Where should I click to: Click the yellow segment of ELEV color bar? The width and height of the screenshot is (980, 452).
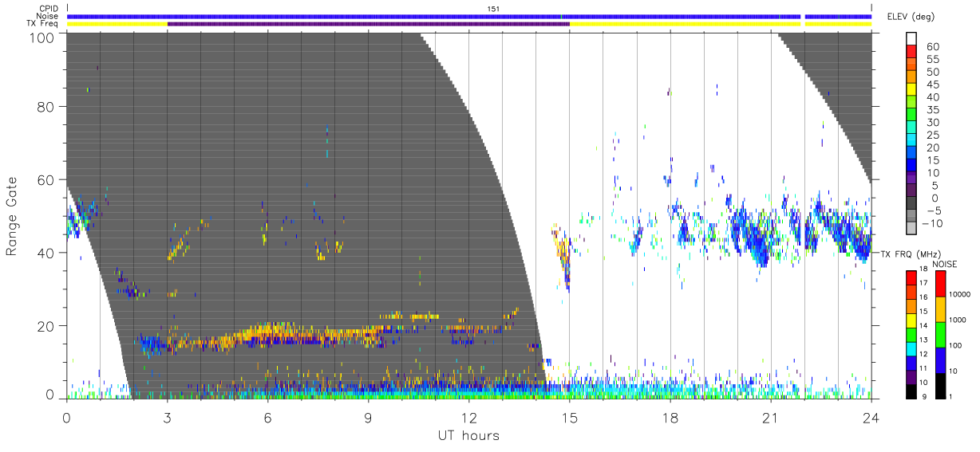point(912,91)
